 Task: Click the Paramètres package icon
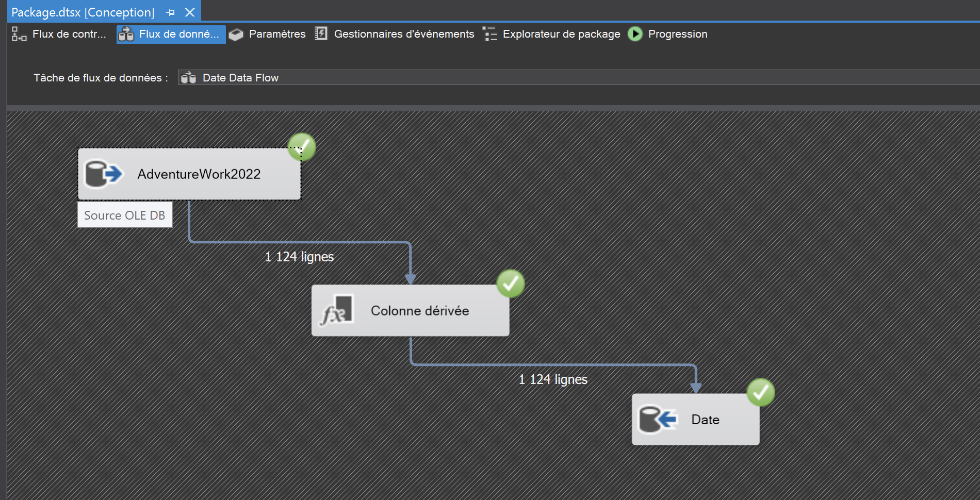[236, 34]
